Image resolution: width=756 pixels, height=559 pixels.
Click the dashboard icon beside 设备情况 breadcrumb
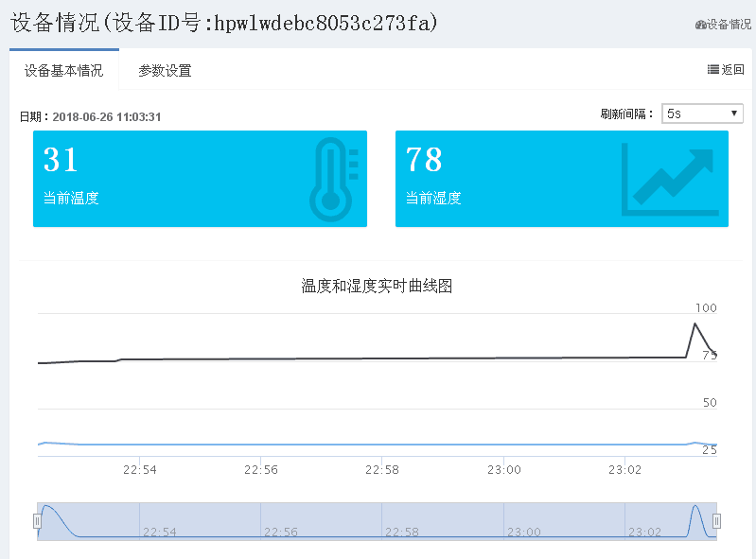700,25
